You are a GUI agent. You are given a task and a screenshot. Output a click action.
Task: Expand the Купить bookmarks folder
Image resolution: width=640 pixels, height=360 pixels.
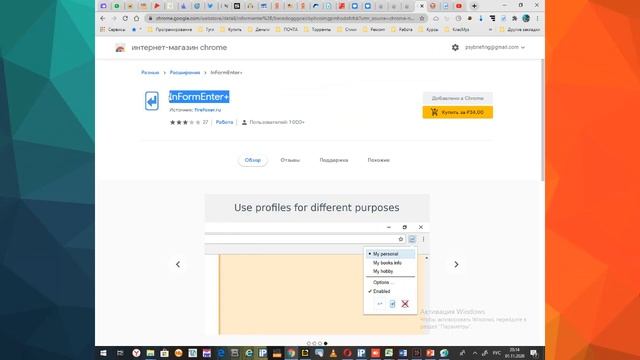point(231,30)
